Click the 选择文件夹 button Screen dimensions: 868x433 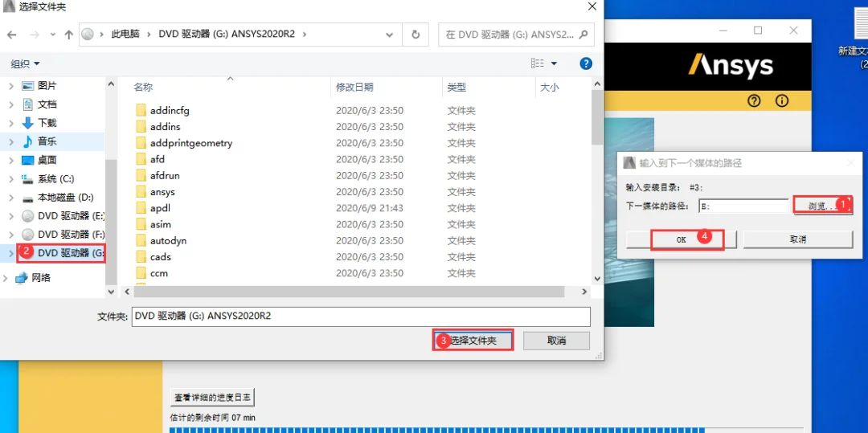coord(473,341)
